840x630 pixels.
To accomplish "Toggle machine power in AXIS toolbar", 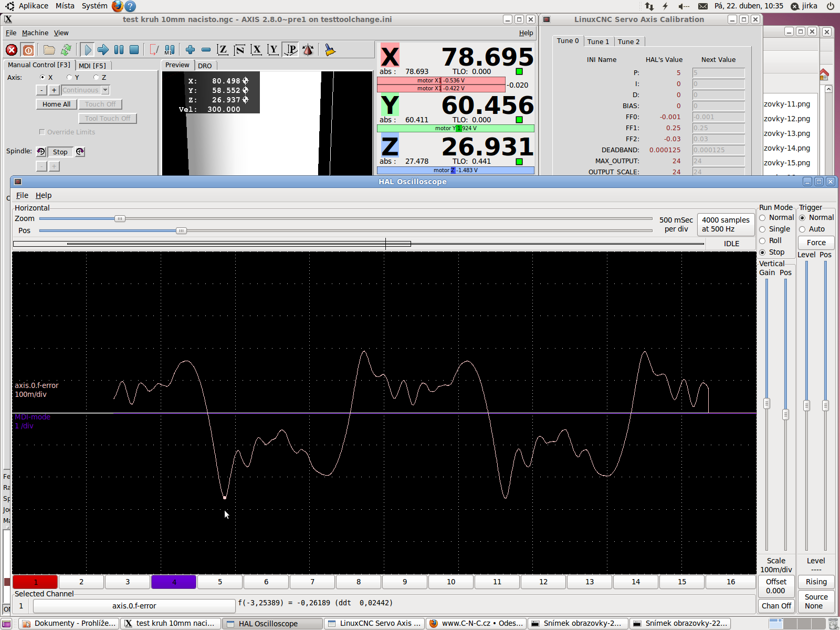I will pyautogui.click(x=28, y=50).
